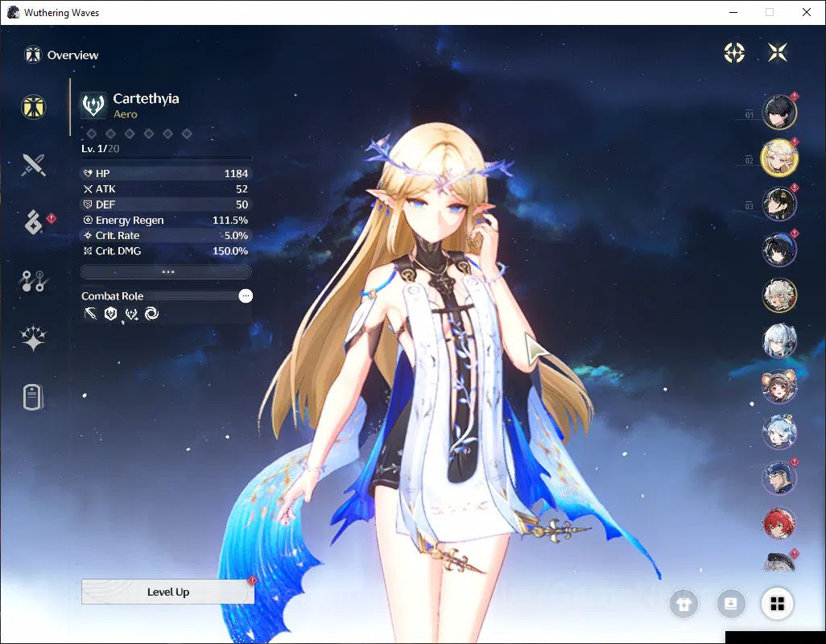Open the Profile file icon tab in sidebar
Viewport: 826px width, 644px height.
[x=33, y=397]
